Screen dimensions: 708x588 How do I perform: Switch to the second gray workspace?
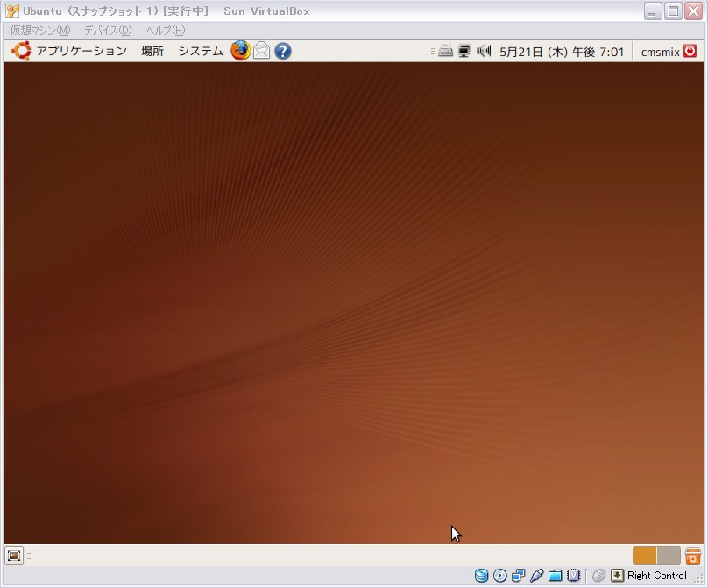pos(669,556)
